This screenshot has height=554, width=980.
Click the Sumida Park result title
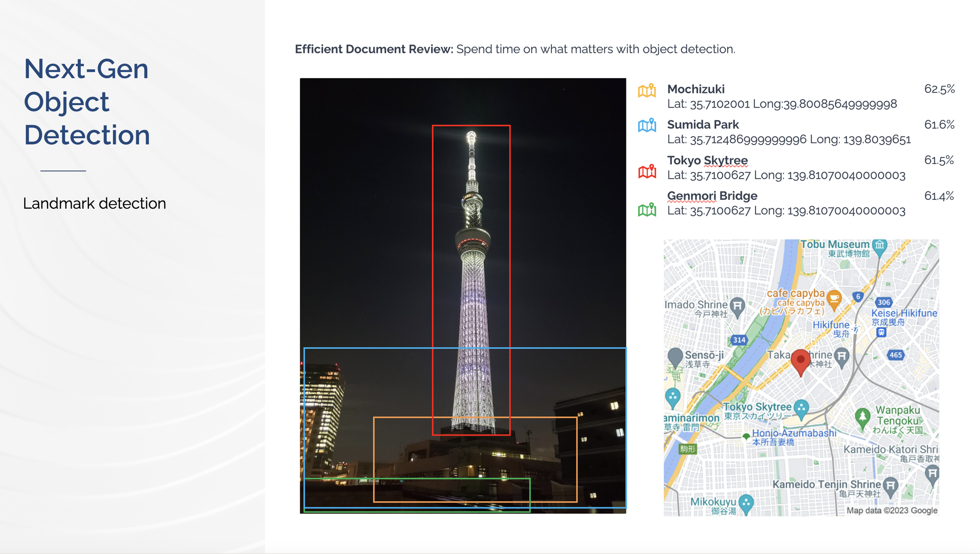pos(703,125)
